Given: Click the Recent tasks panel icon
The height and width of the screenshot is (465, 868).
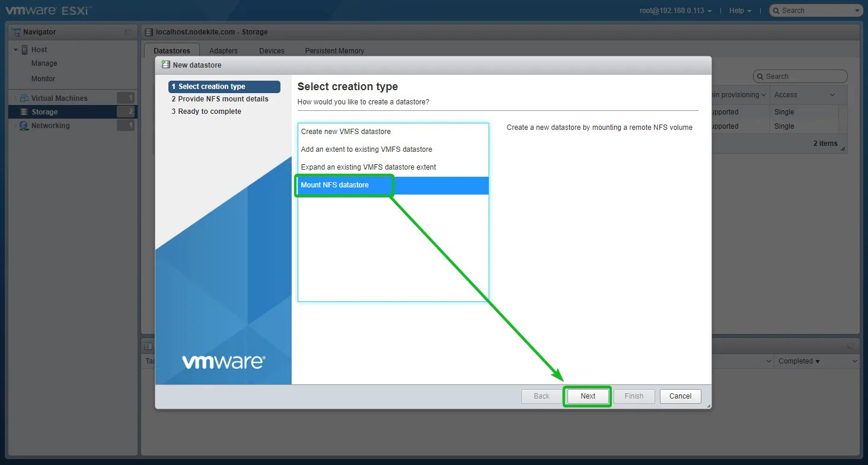Looking at the screenshot, I should click(x=149, y=346).
